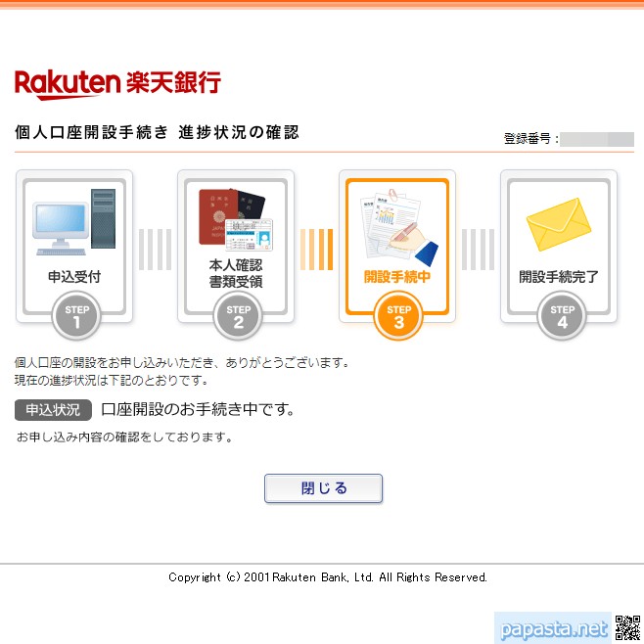Image resolution: width=644 pixels, height=644 pixels.
Task: Click the Rakuten 楽天銀行 logo
Action: 117,84
